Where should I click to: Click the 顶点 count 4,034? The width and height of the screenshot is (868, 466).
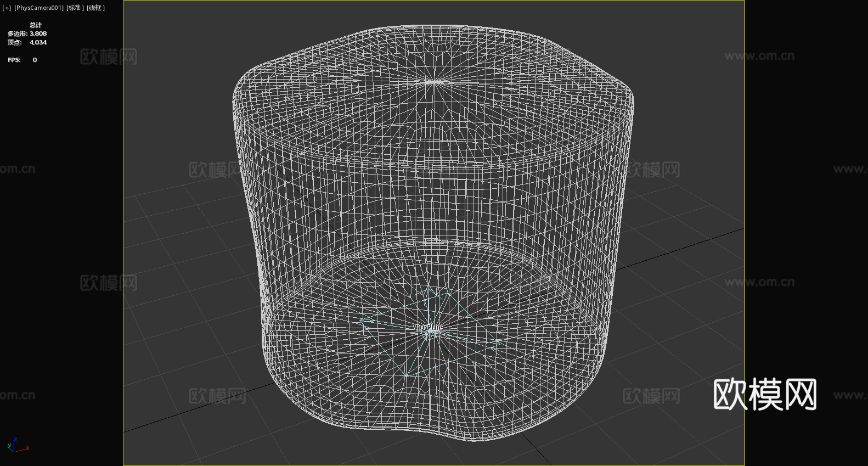[38, 42]
